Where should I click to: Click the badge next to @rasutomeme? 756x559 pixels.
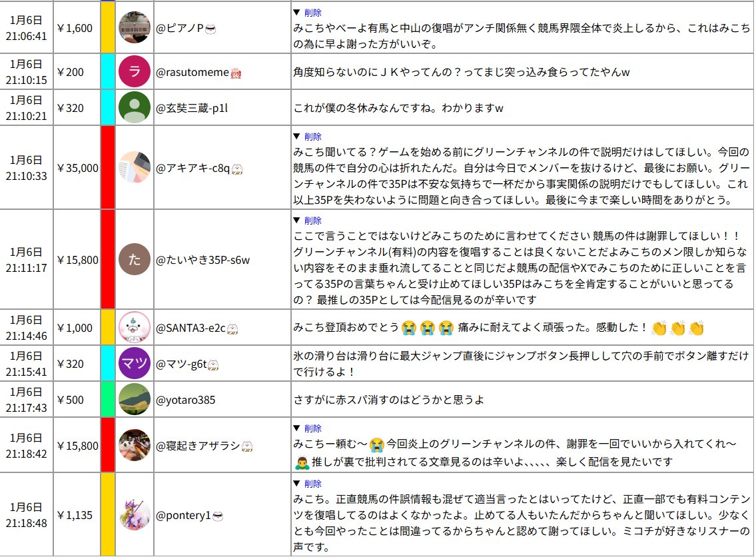coord(235,73)
